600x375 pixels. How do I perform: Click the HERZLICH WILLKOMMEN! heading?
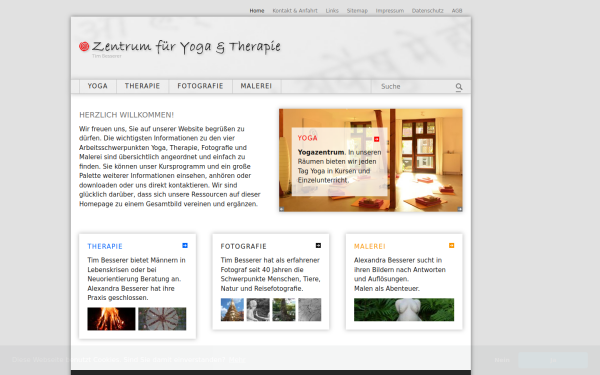(127, 115)
